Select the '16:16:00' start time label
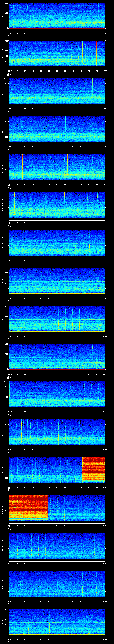Viewport: 114px width, 644px height. click(x=9, y=601)
